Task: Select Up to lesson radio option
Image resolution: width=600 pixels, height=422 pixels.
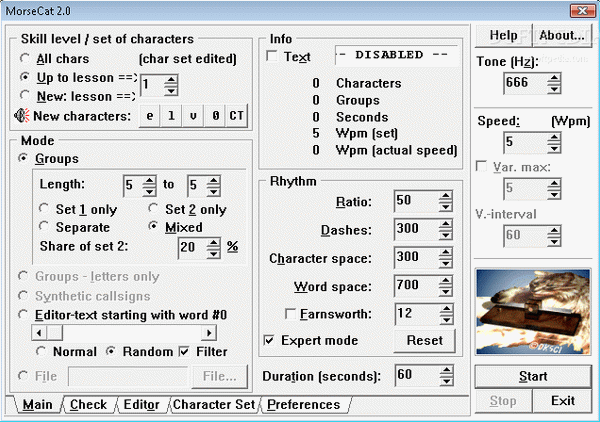Action: tap(25, 77)
